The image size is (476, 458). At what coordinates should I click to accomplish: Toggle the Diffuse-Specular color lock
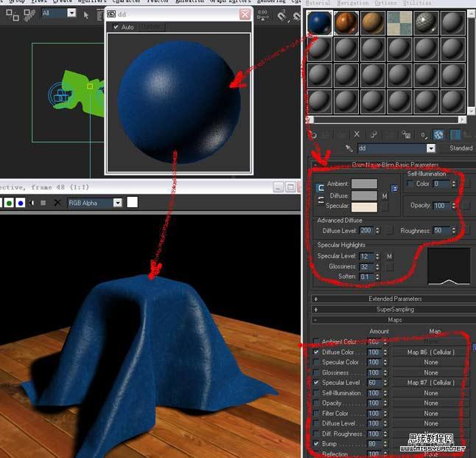click(321, 201)
